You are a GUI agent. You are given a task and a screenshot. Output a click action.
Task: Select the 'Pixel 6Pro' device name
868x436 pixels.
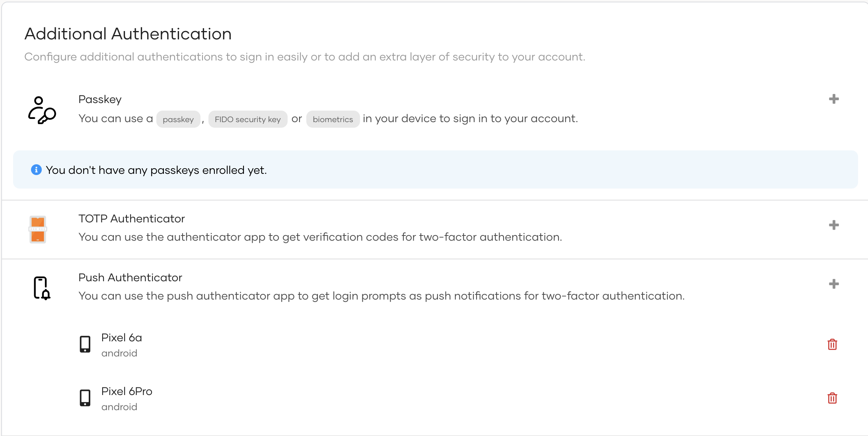tap(127, 391)
